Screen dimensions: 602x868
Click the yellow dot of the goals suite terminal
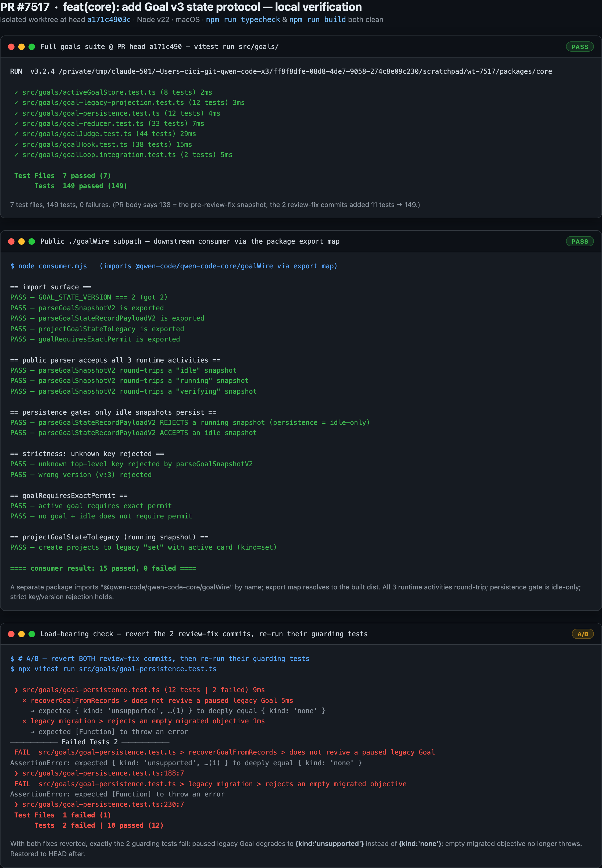point(21,47)
